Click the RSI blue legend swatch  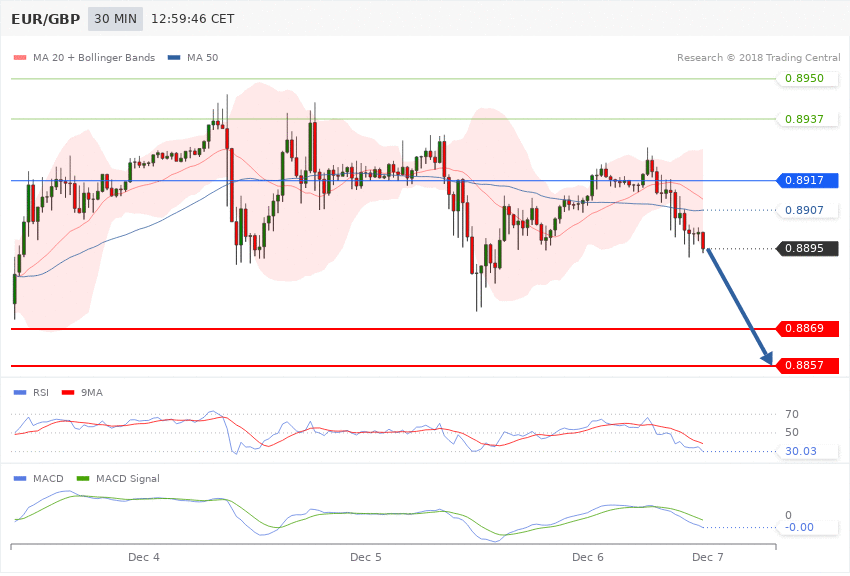(x=20, y=392)
